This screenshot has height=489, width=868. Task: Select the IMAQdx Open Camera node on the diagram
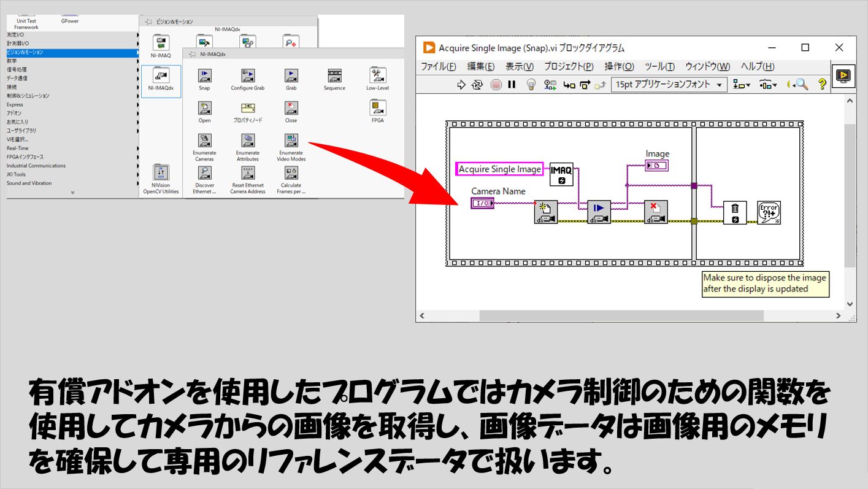pos(545,212)
